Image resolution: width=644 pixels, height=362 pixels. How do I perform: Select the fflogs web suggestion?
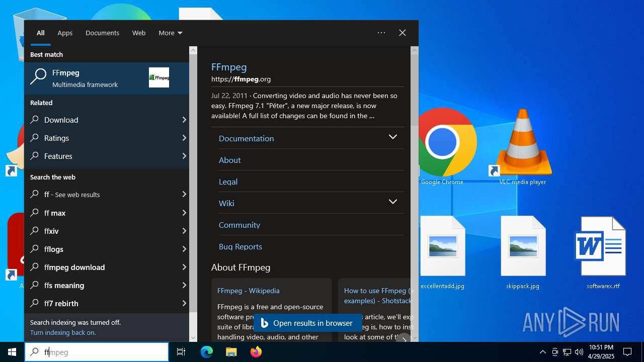(x=107, y=249)
